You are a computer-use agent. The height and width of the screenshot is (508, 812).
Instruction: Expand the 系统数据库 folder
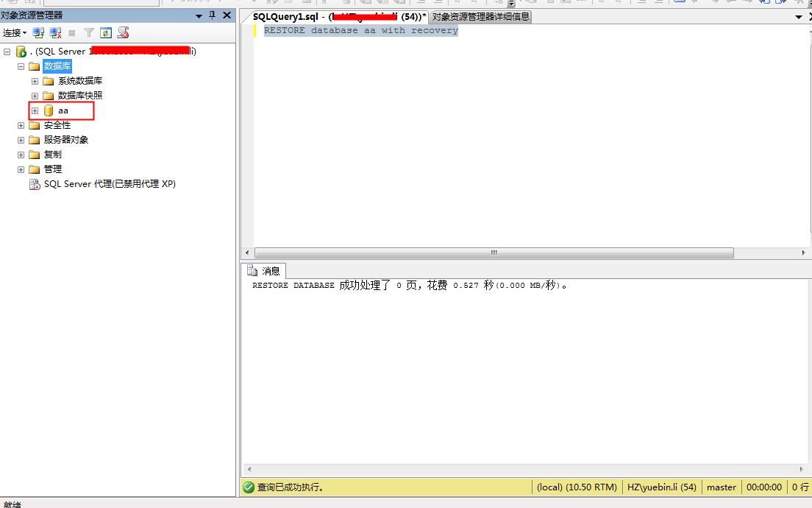35,81
